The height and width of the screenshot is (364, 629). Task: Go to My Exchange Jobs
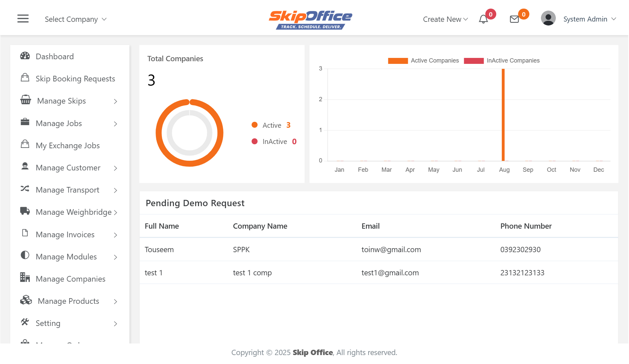68,146
